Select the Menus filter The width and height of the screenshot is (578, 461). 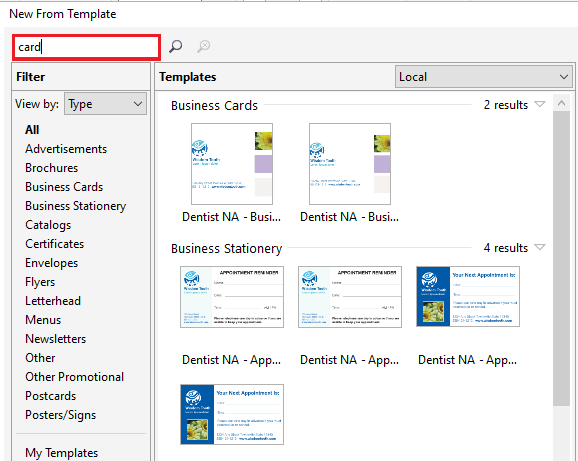[x=43, y=320]
